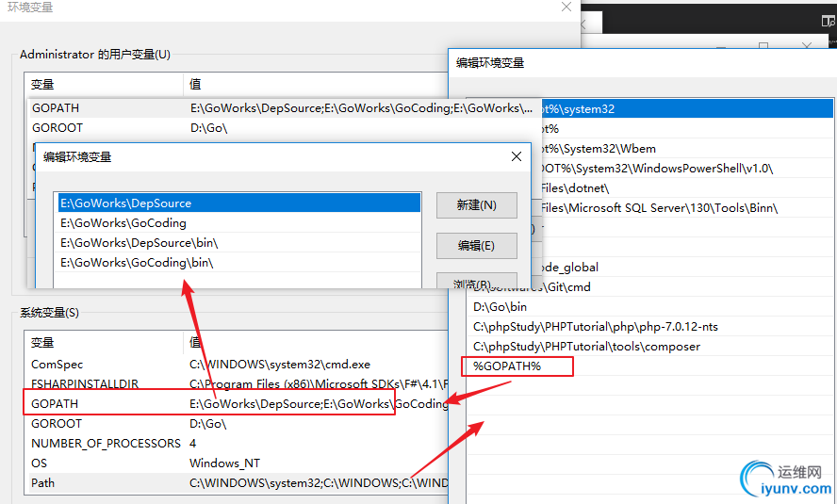The image size is (837, 504).
Task: Select E:\GoWorks\DepSource entry in list
Action: (x=239, y=203)
